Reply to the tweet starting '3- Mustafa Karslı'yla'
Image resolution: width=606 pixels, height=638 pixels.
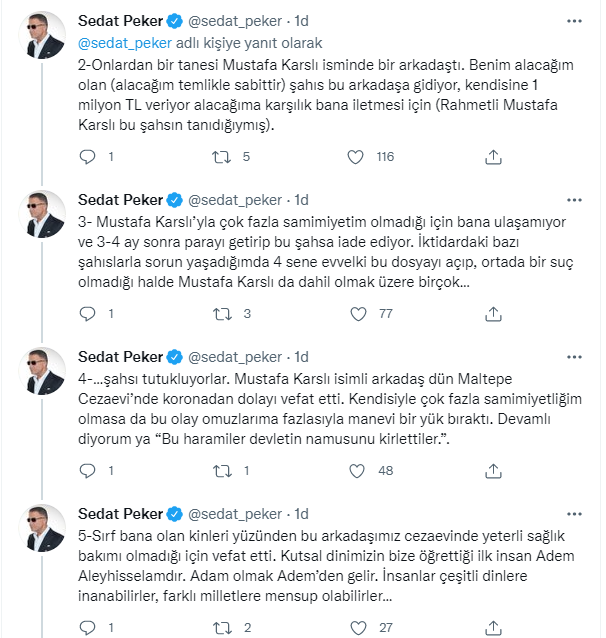point(87,314)
